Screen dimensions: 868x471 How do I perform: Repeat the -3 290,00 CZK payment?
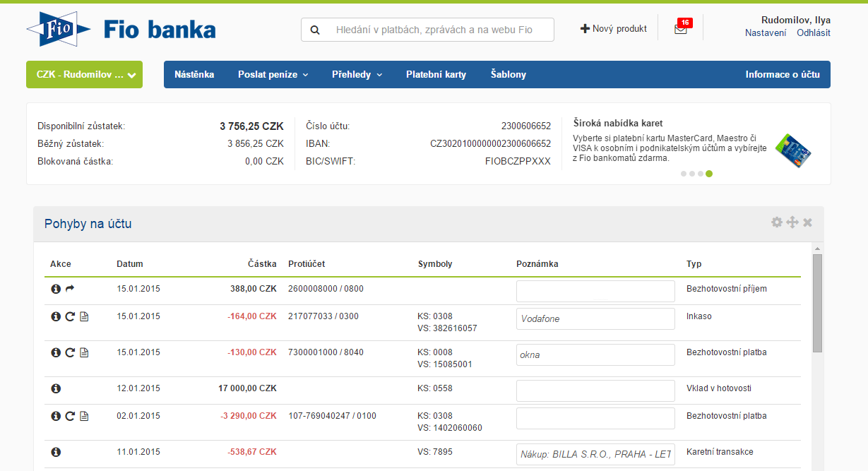pyautogui.click(x=70, y=416)
